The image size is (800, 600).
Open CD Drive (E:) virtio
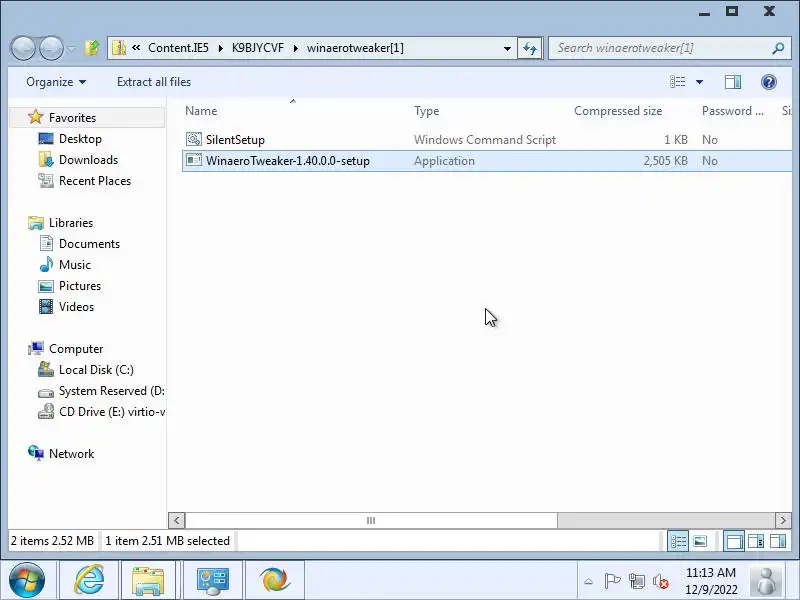111,412
